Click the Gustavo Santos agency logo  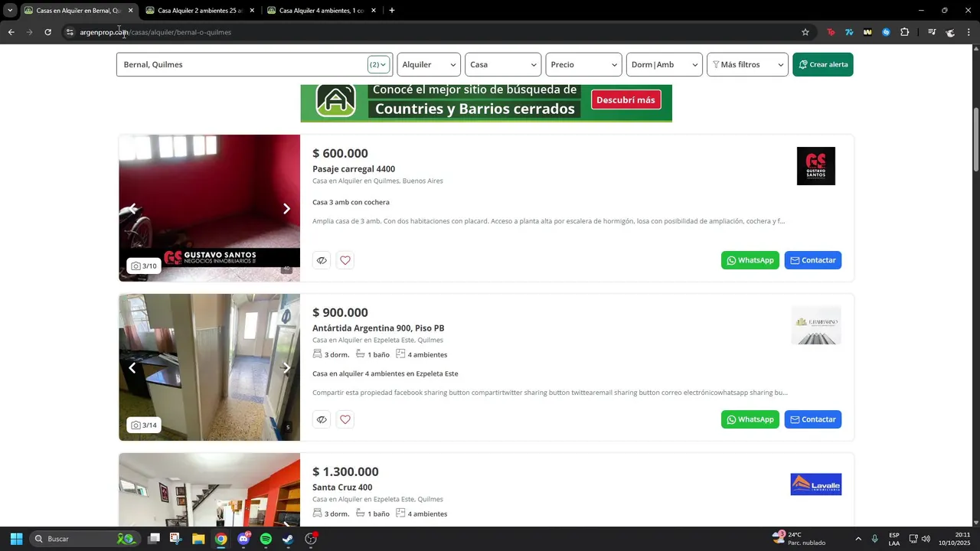coord(816,166)
